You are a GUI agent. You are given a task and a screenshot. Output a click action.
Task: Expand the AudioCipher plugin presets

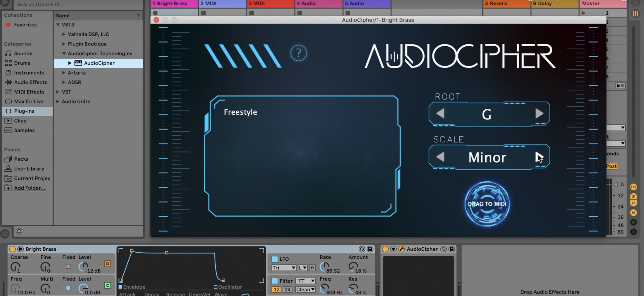coord(70,63)
